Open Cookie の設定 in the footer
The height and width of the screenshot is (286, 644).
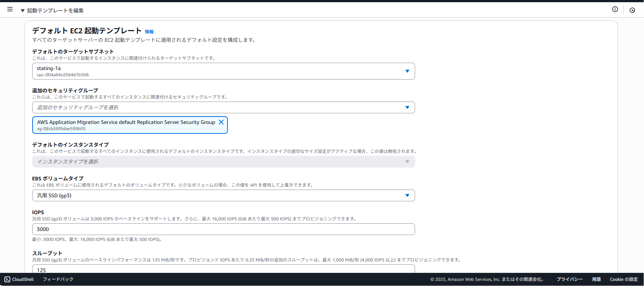(x=624, y=279)
